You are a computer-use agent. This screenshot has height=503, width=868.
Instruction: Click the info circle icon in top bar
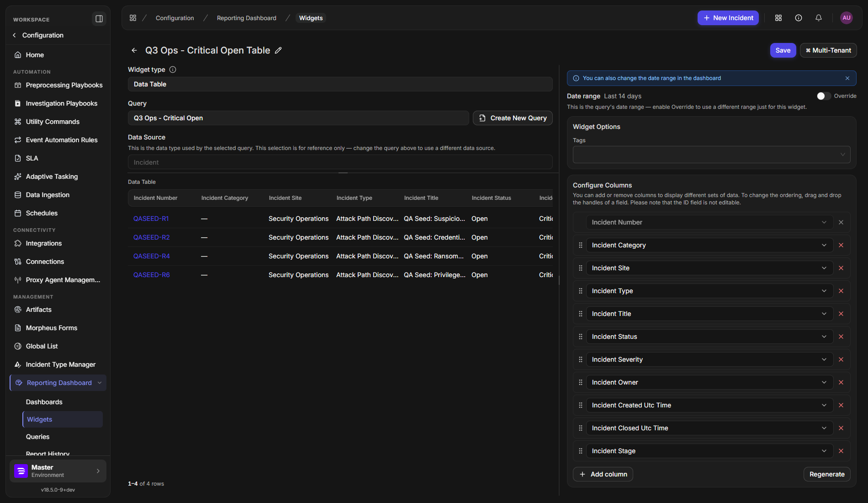tap(799, 18)
